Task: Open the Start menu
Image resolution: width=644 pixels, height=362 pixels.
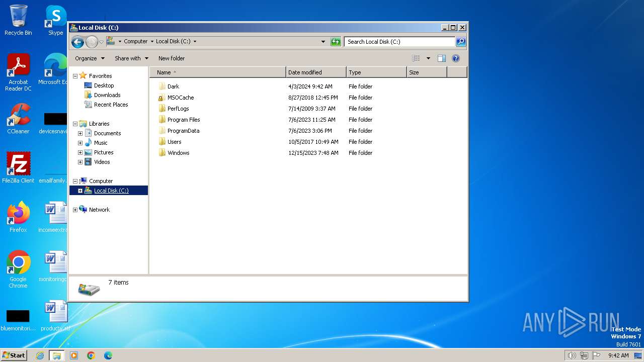Action: (14, 355)
